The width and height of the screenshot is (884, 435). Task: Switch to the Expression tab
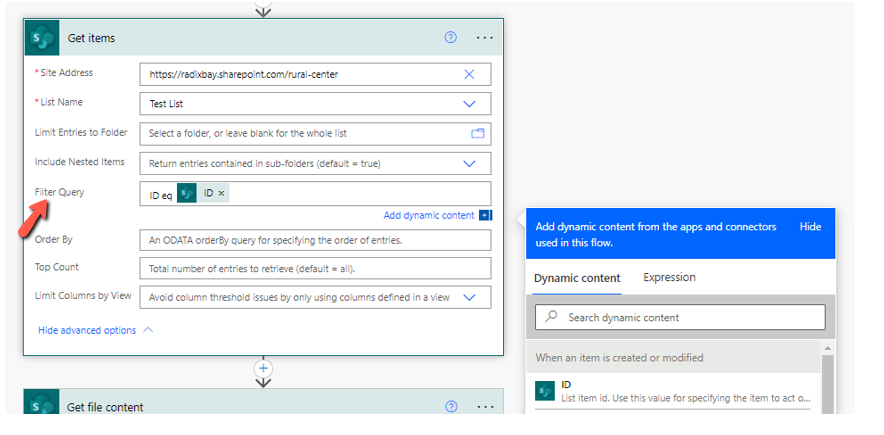[x=669, y=277]
